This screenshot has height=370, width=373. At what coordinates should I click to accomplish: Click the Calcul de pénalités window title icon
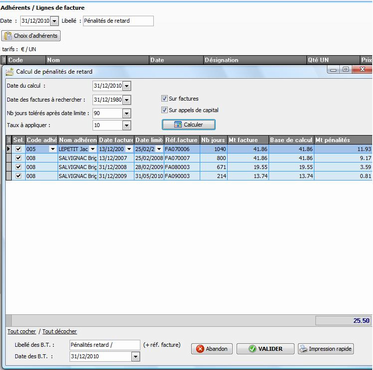point(10,71)
